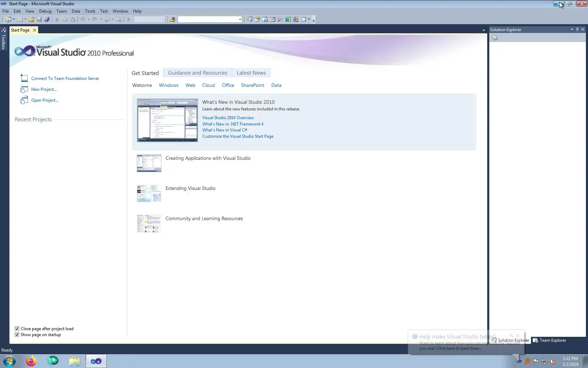Click the Add New Item toolbar icon

coord(20,20)
